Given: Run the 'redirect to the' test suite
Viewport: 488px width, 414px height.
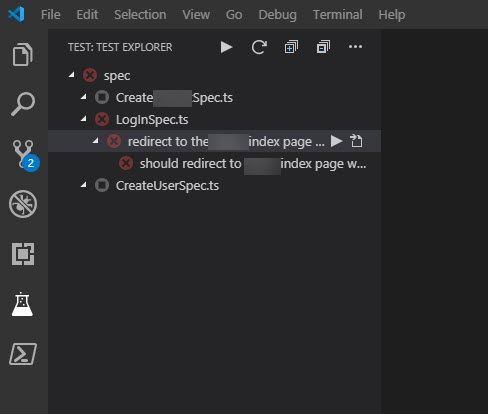Looking at the screenshot, I should (336, 141).
